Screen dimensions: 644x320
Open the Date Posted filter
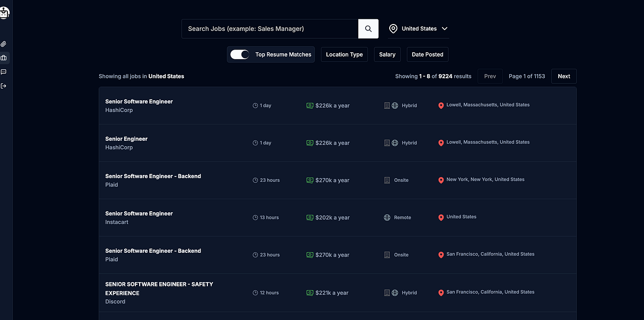pyautogui.click(x=427, y=54)
